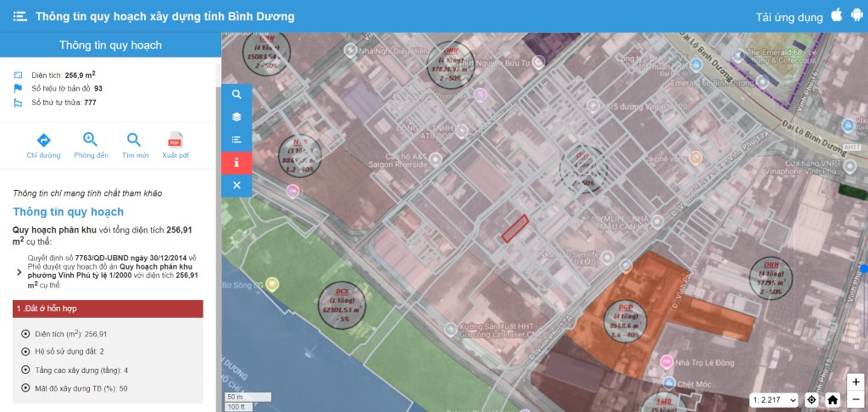Select the Hệ số sử dụng đất bullet
Image resolution: width=868 pixels, height=412 pixels.
click(x=25, y=352)
